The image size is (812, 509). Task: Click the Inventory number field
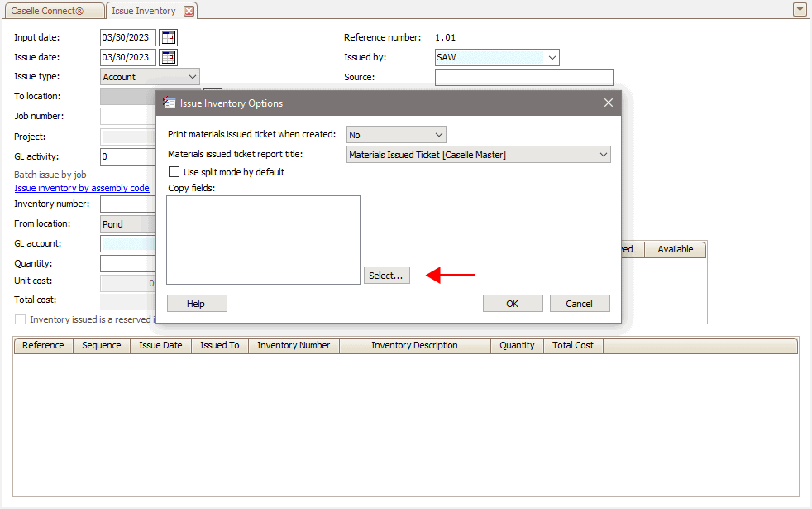(128, 204)
